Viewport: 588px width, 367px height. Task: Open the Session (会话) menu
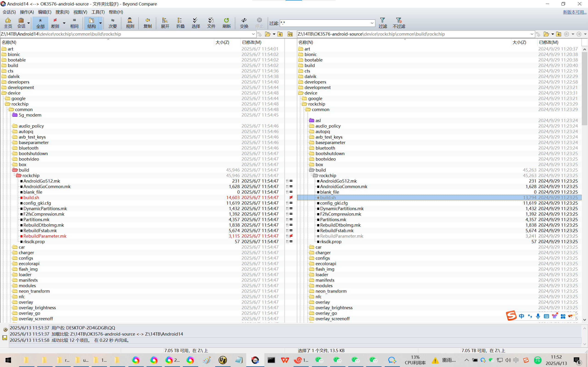pos(9,12)
